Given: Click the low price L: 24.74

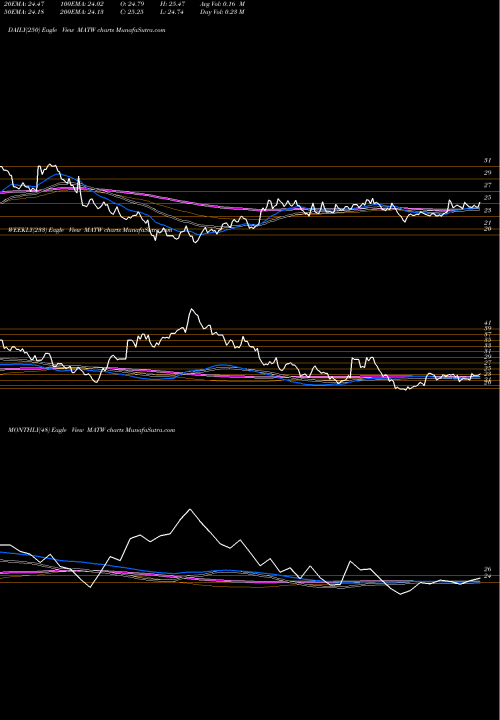Looking at the screenshot, I should 172,12.
